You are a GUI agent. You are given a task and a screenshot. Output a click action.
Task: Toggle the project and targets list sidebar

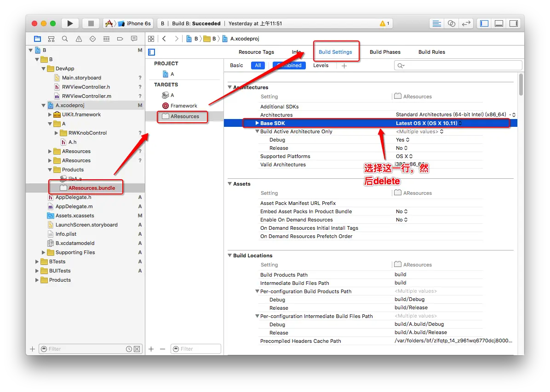click(x=152, y=52)
